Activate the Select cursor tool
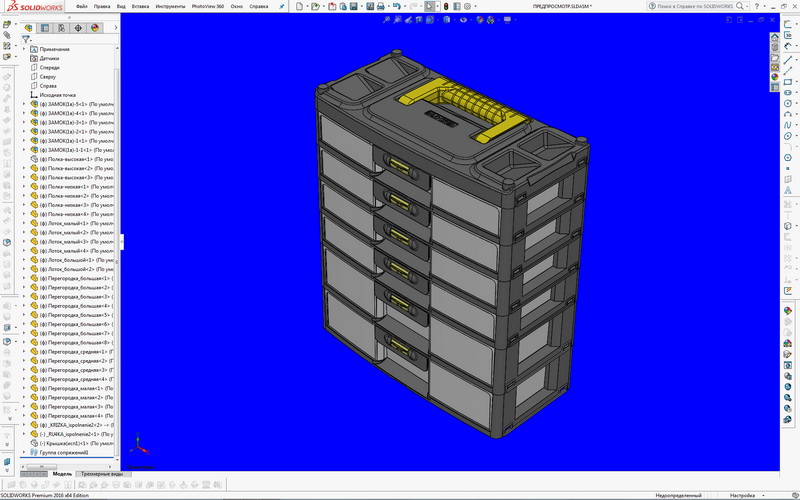The image size is (800, 500). click(429, 6)
